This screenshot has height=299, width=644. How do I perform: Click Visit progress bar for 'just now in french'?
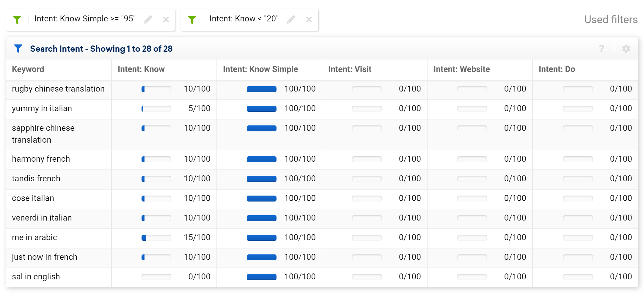pos(367,257)
